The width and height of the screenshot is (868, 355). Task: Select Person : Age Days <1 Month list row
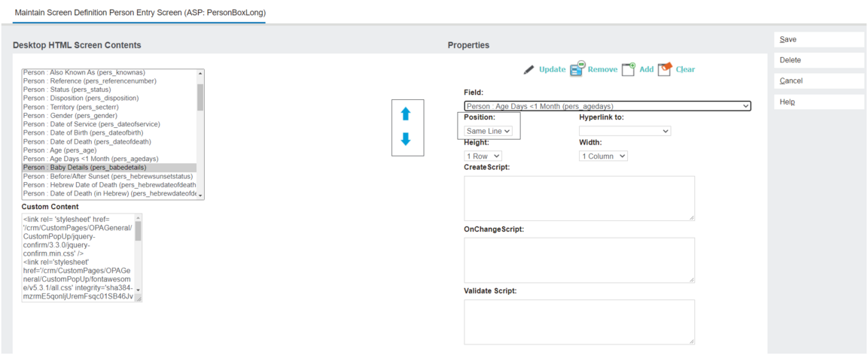[x=109, y=159]
